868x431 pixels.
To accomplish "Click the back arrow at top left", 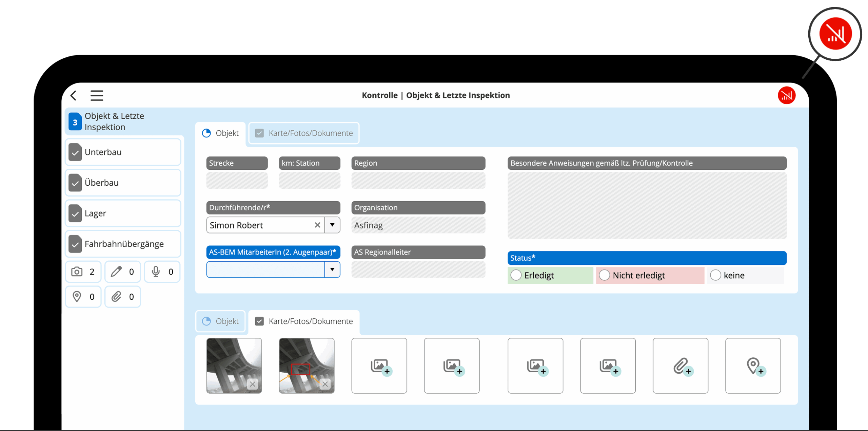I will 73,95.
